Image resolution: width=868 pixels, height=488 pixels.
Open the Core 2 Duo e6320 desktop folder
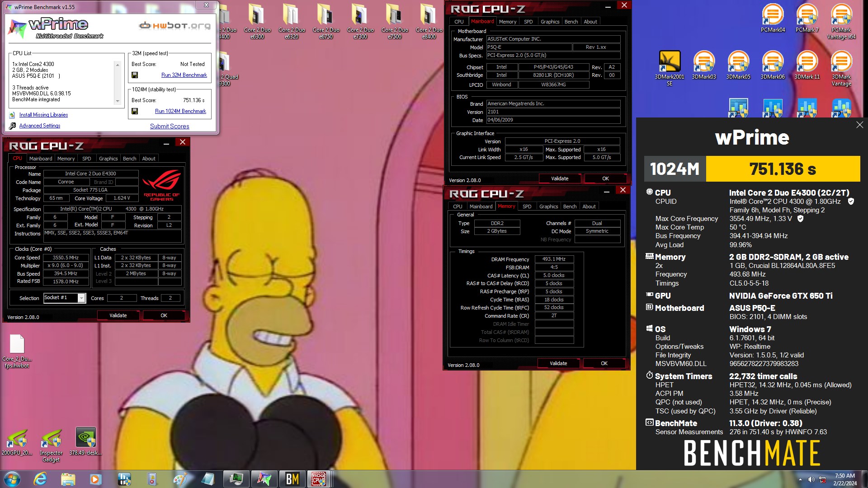pyautogui.click(x=292, y=22)
